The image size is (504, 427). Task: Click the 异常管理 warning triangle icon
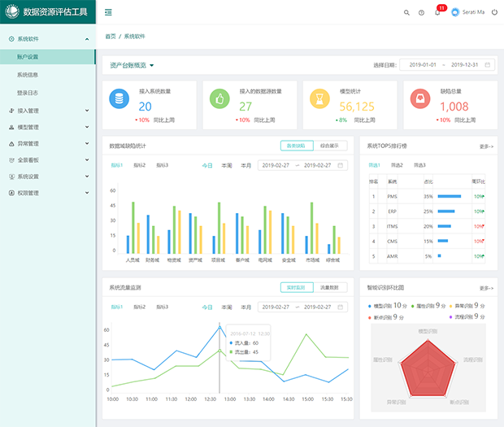click(x=11, y=144)
